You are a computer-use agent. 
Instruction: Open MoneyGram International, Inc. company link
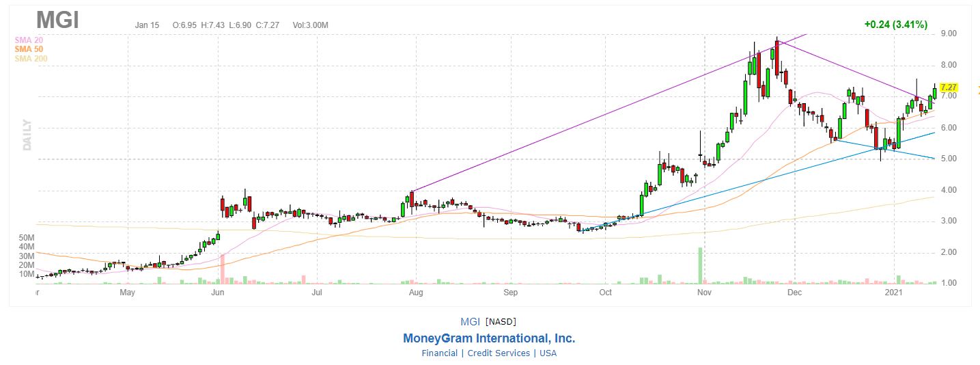click(489, 338)
